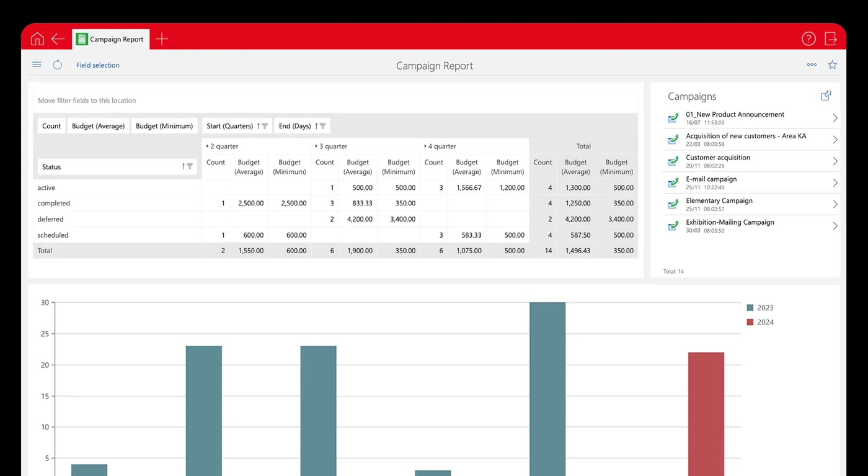
Task: Open Campaigns list in external view
Action: coord(826,96)
